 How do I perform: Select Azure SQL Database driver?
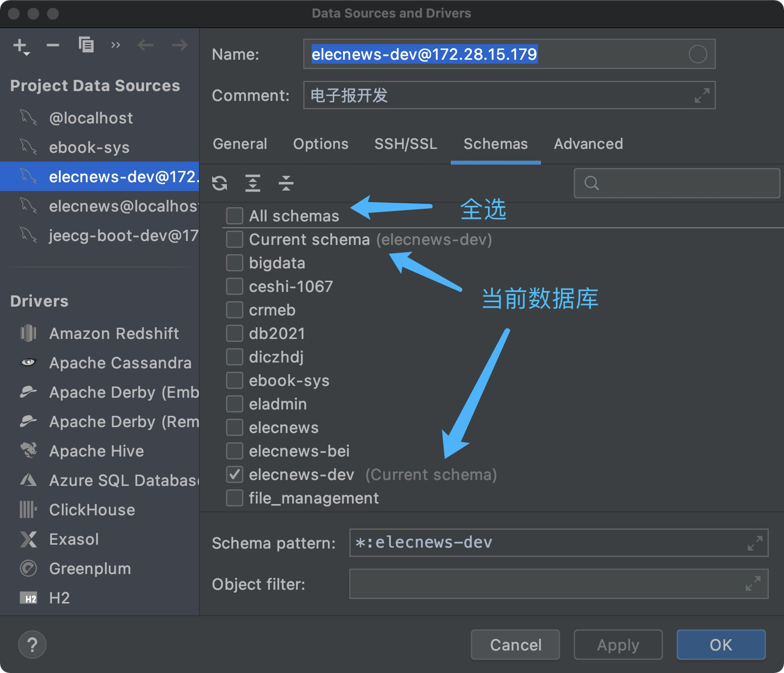coord(99,481)
